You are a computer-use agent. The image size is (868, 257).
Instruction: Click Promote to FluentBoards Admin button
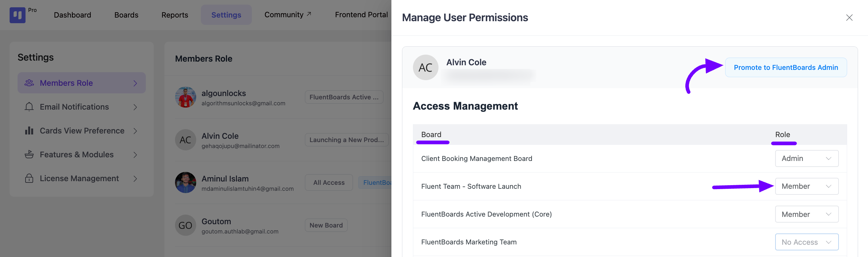[x=786, y=67]
